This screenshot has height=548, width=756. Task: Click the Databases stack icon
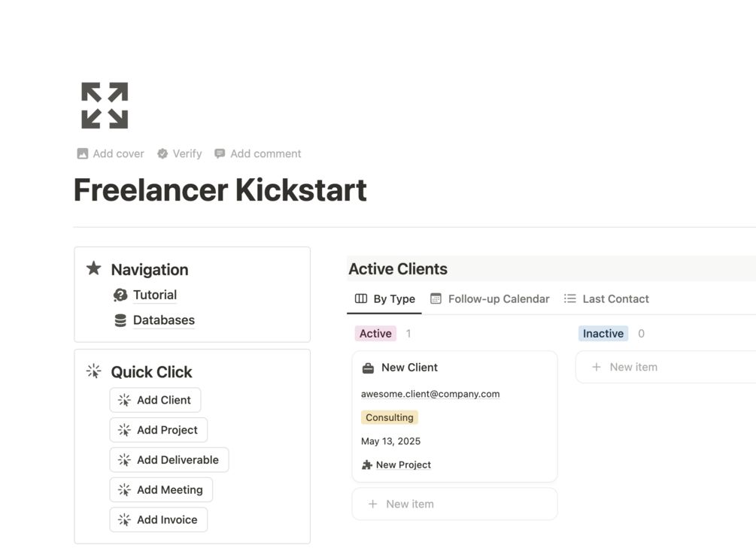click(120, 320)
